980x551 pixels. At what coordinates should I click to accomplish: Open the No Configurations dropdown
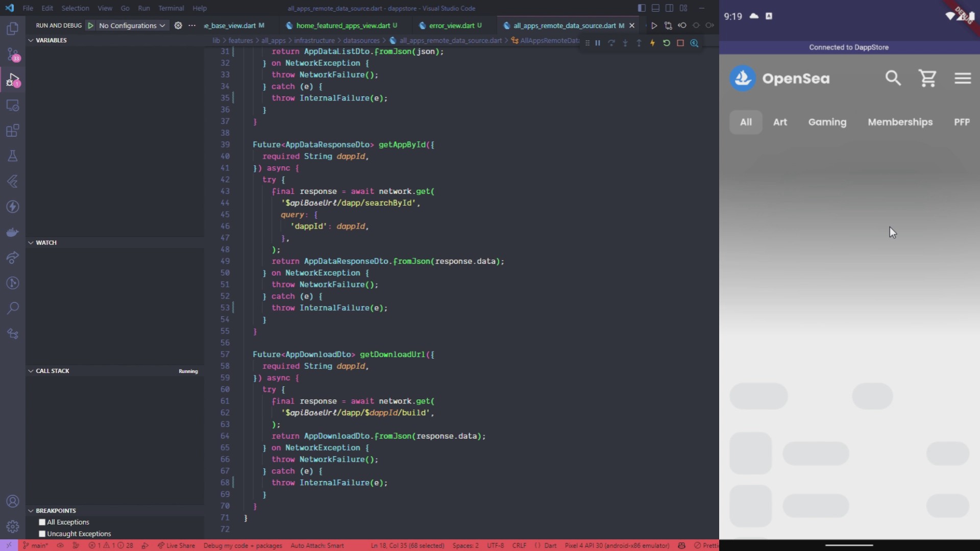(132, 26)
